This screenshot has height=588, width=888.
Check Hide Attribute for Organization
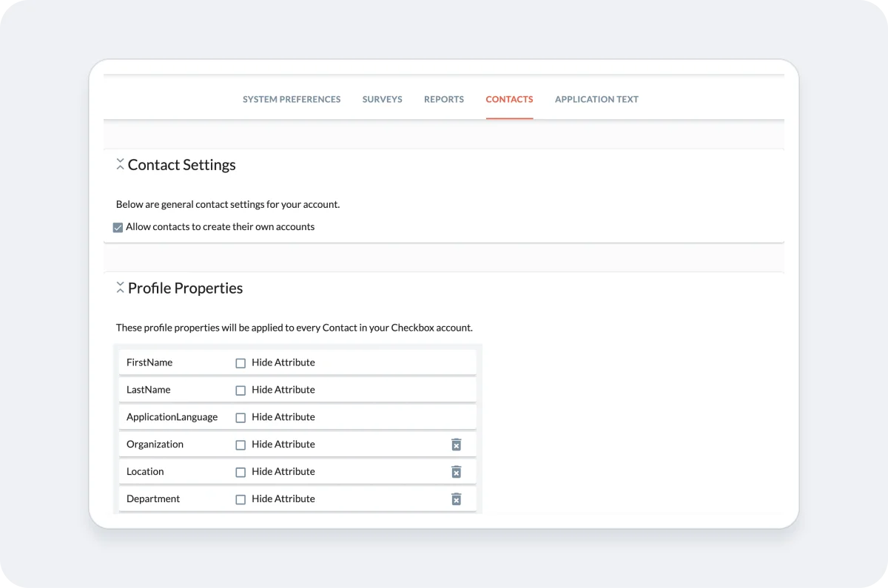(x=240, y=445)
